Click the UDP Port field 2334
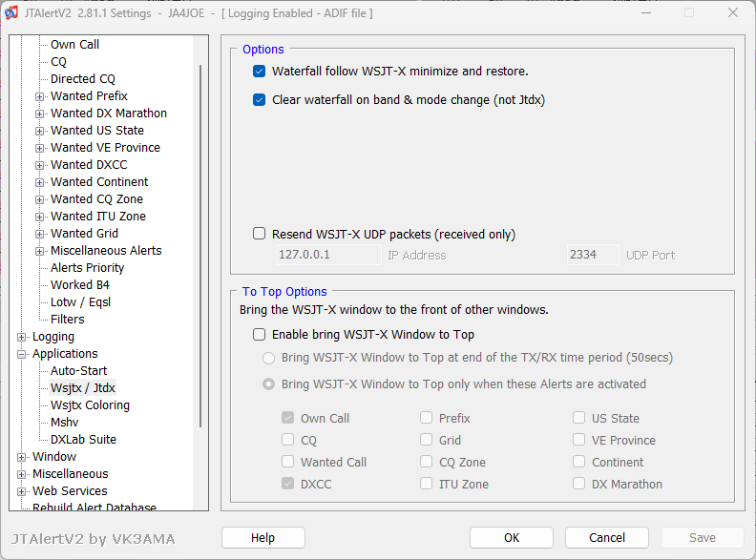 593,255
